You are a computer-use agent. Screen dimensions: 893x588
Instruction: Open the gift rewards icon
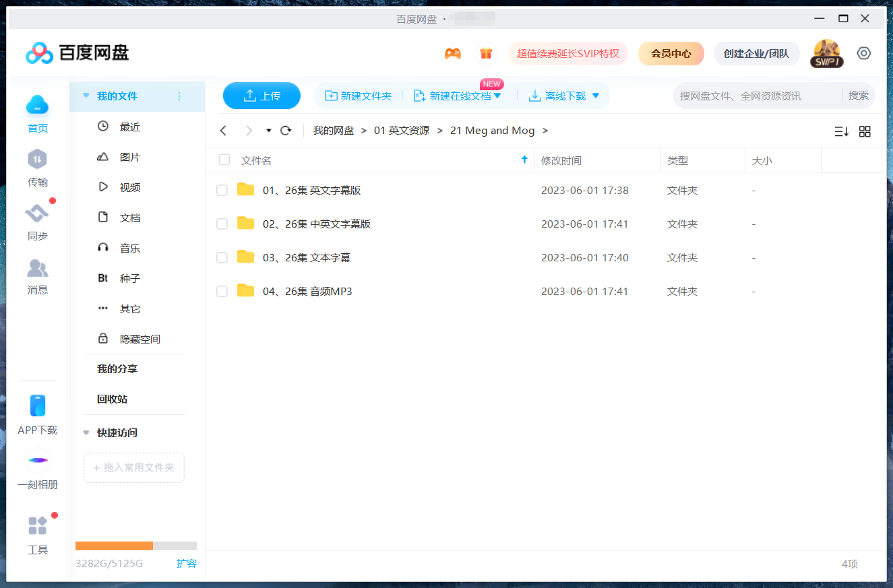click(x=486, y=53)
